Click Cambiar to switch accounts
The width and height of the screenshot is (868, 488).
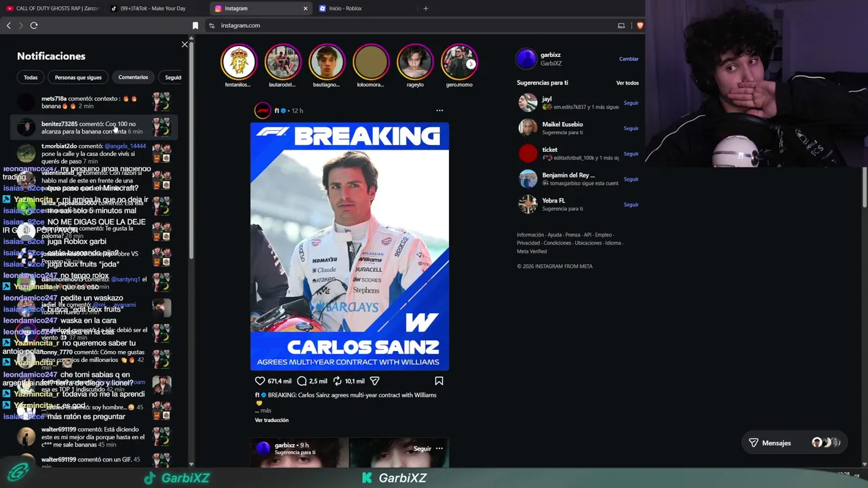pos(629,59)
